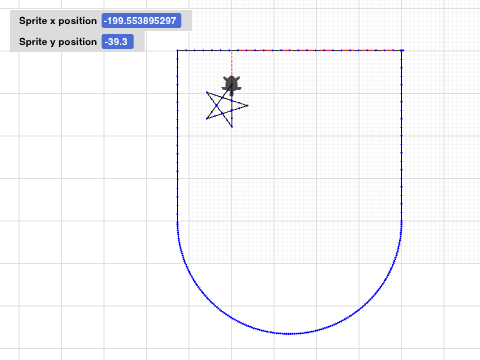Click where the left edge meets the blue arc

coord(177,222)
